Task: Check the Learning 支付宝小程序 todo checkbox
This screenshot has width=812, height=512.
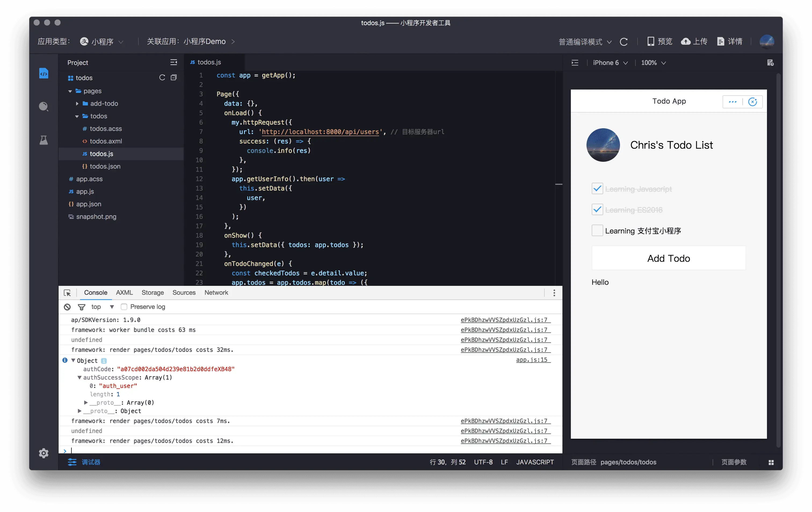Action: click(597, 231)
